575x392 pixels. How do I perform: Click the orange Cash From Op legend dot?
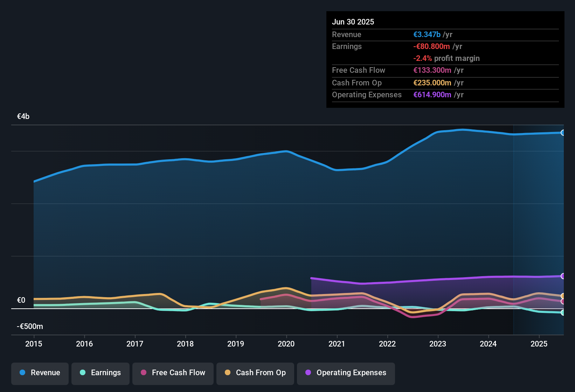click(228, 372)
